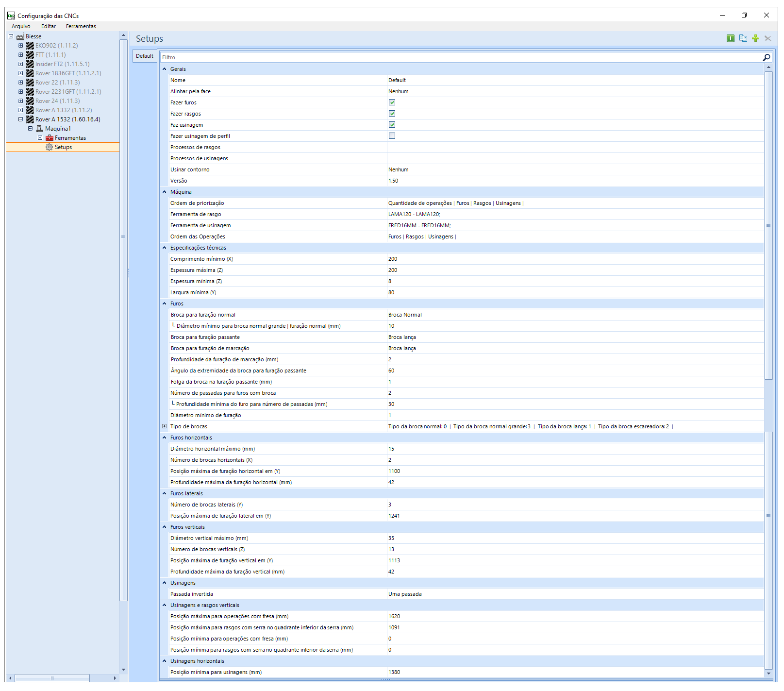
Task: Click the CNC app icon in title bar
Action: click(11, 16)
